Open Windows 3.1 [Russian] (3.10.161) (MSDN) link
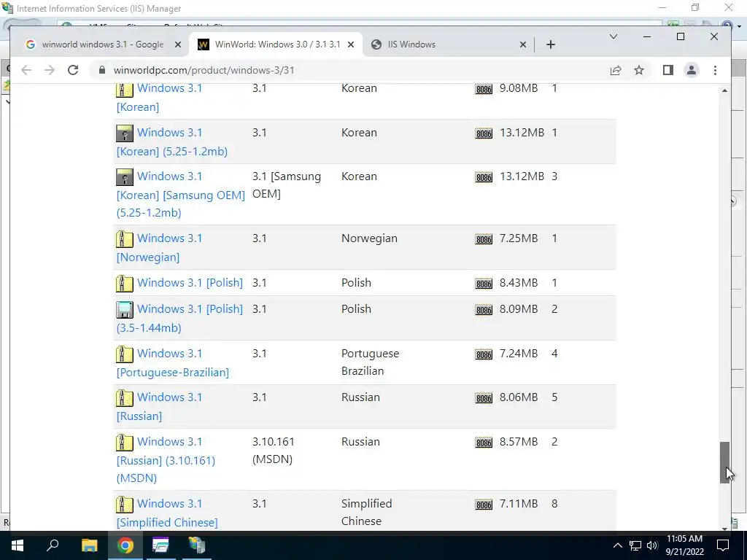 [166, 460]
